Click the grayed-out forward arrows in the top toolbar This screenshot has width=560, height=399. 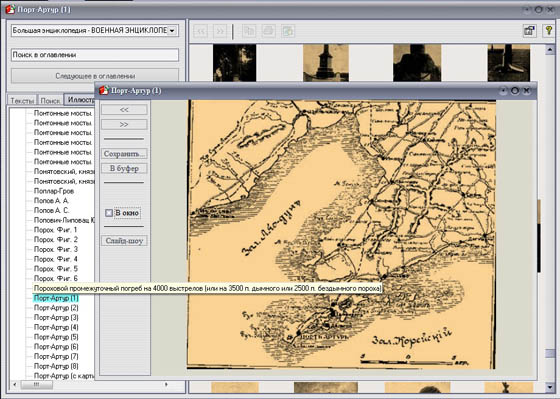(x=220, y=31)
